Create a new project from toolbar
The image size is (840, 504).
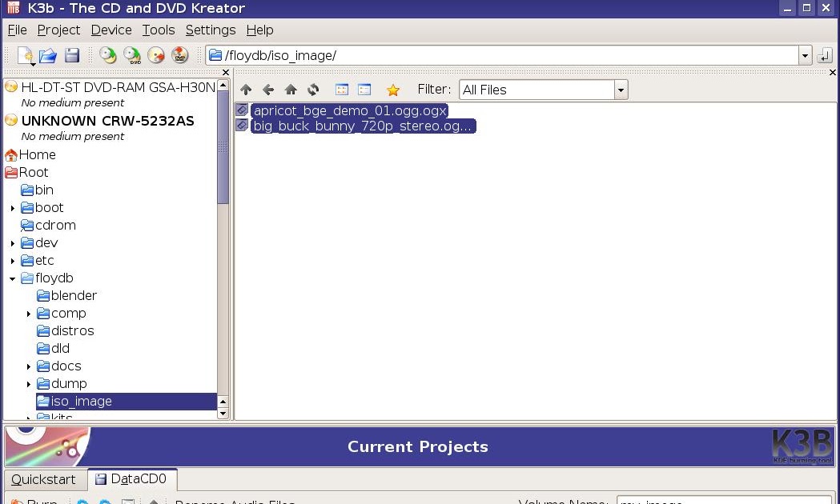pos(25,56)
